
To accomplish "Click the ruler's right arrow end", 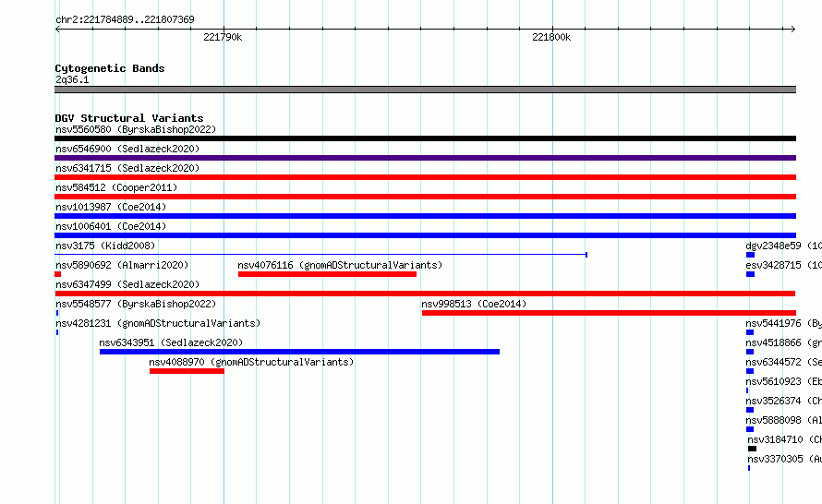I will pos(792,30).
